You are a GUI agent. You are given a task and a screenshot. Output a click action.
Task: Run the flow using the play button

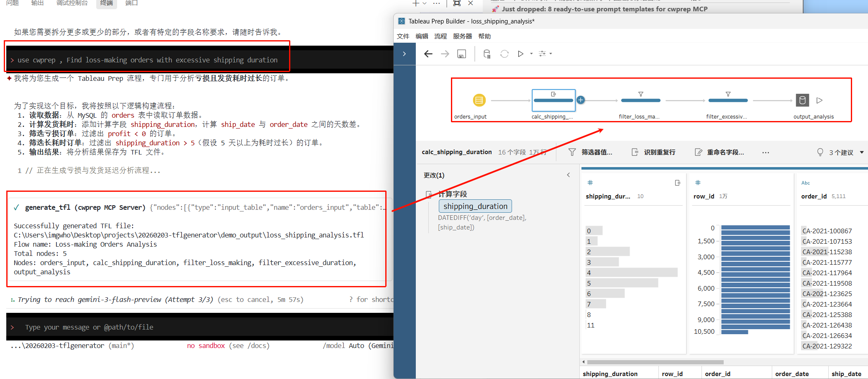(520, 54)
